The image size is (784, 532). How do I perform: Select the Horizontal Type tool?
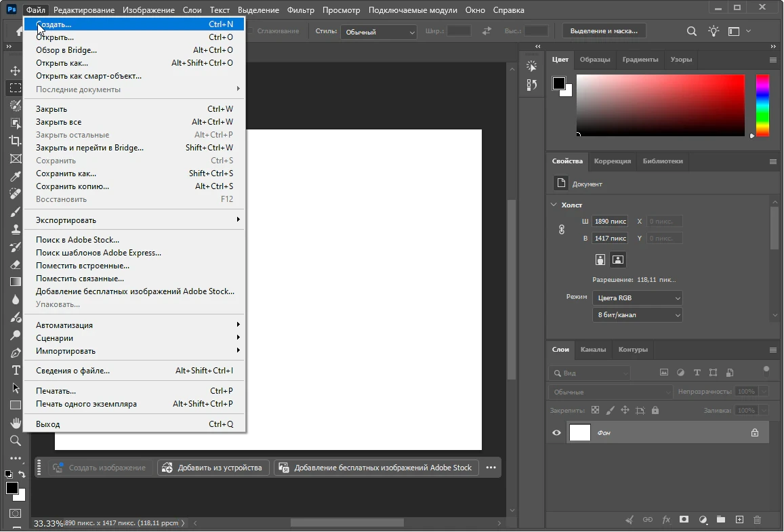coord(16,370)
